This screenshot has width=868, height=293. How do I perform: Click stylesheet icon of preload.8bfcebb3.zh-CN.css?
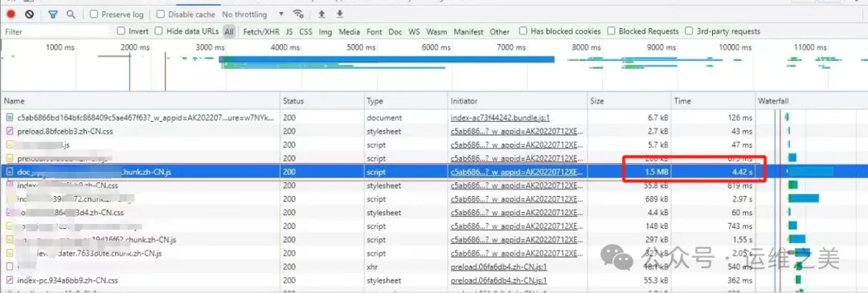pos(10,132)
